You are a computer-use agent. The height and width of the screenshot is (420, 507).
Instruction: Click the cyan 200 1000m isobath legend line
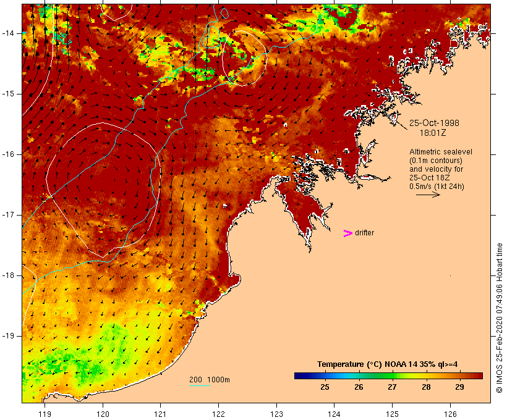point(200,385)
